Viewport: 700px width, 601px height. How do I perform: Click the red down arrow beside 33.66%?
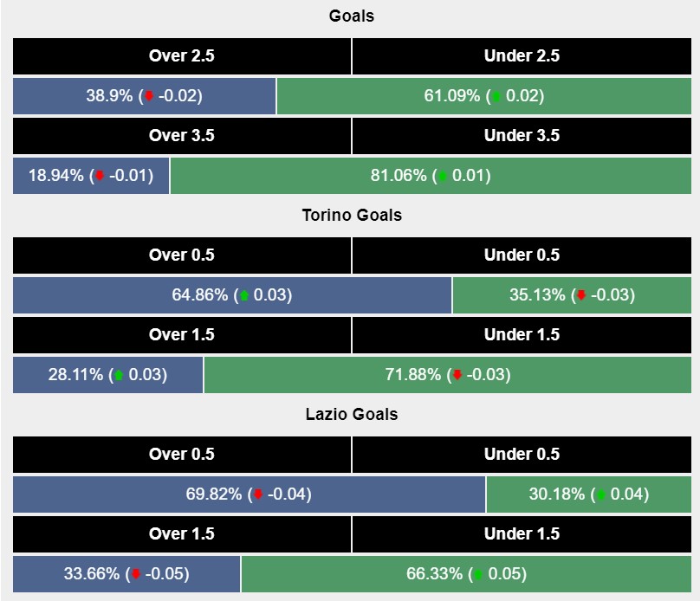pyautogui.click(x=135, y=574)
